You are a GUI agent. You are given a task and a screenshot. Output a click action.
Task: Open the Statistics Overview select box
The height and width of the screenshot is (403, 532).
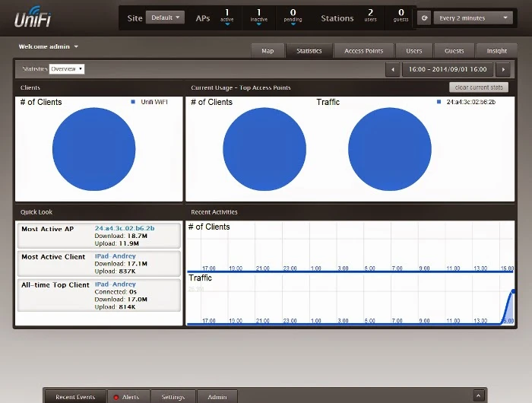pos(67,69)
